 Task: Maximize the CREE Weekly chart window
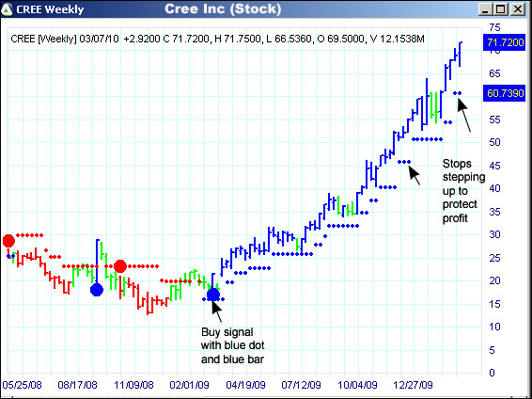click(501, 9)
